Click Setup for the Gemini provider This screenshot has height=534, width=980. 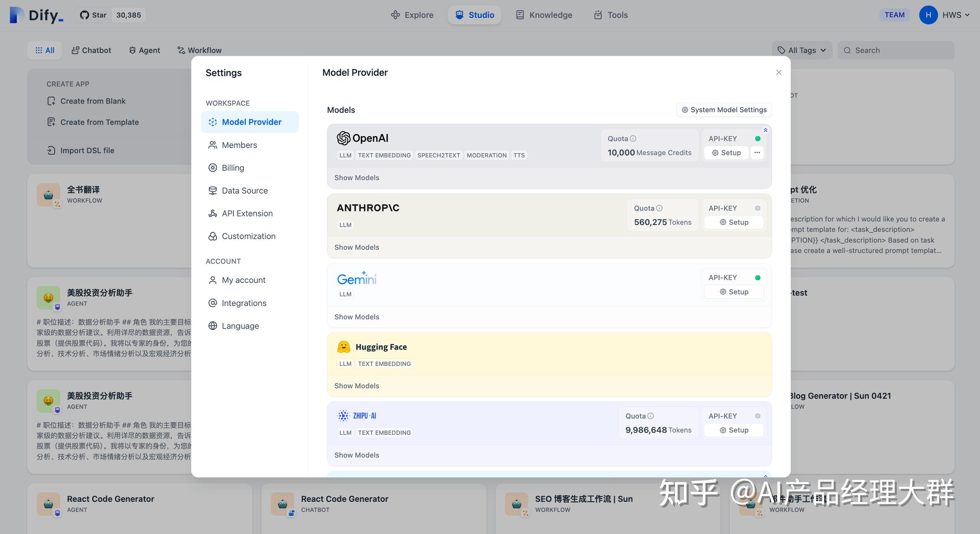(x=733, y=291)
